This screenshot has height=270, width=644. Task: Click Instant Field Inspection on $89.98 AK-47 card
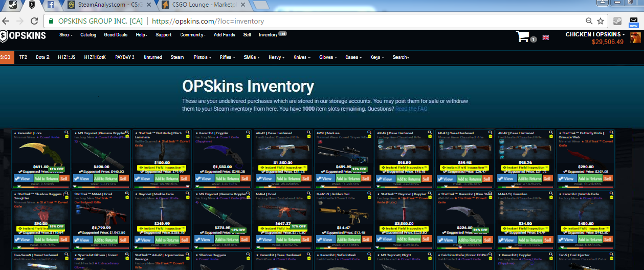coord(464,168)
